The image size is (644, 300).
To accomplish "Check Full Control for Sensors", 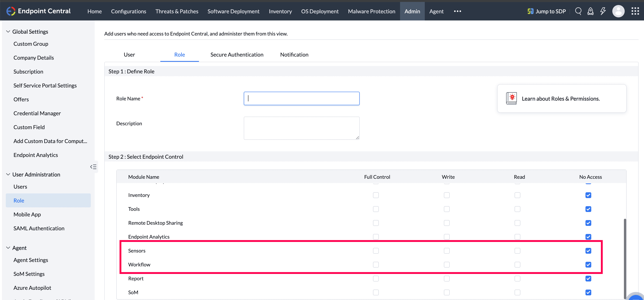I will click(376, 251).
